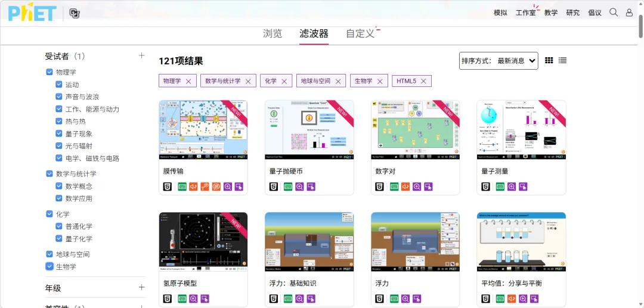Screen dimensions: 644x308
Task: Open the PhET logo homepage link
Action: click(32, 14)
